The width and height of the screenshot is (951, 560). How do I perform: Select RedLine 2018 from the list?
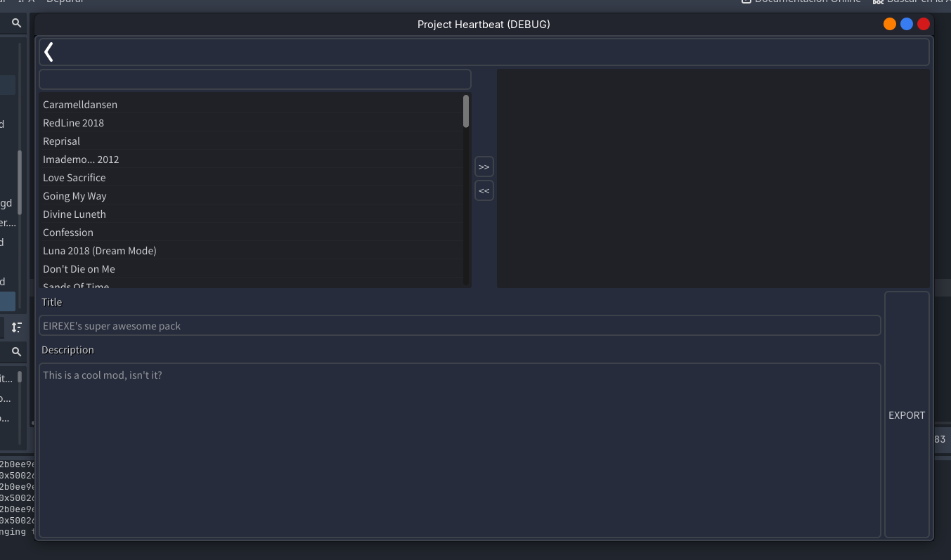[x=73, y=123]
